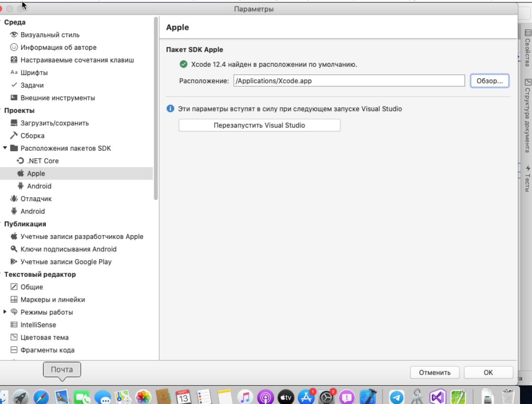Screen dimensions: 532x404
Task: Select Настраиваемые сочетания клавиш item
Action: tap(77, 60)
